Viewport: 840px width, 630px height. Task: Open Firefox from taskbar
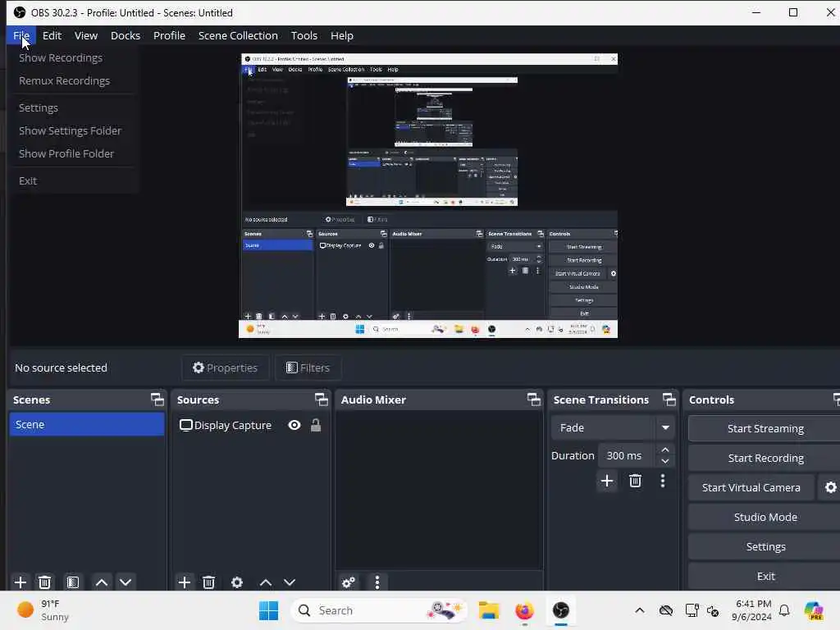point(524,610)
